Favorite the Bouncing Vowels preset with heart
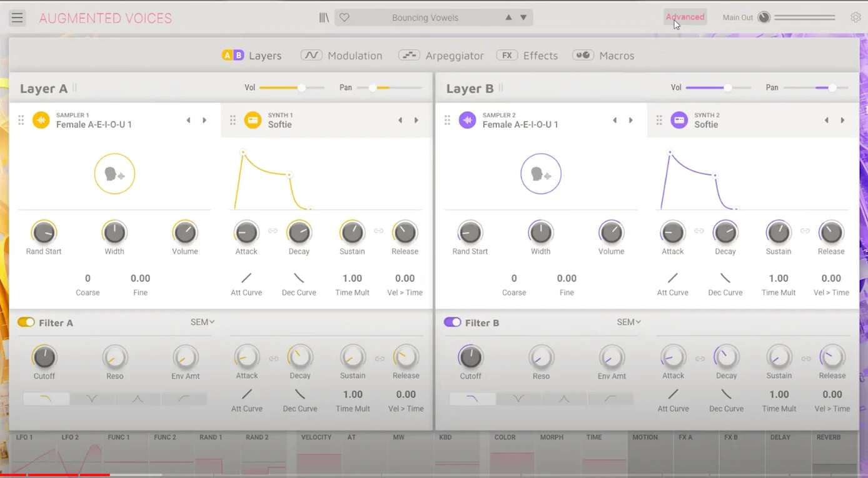Image resolution: width=868 pixels, height=478 pixels. [345, 17]
